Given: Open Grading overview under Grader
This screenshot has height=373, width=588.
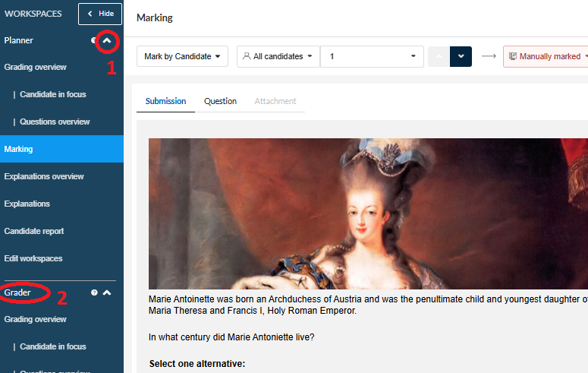Looking at the screenshot, I should click(35, 319).
